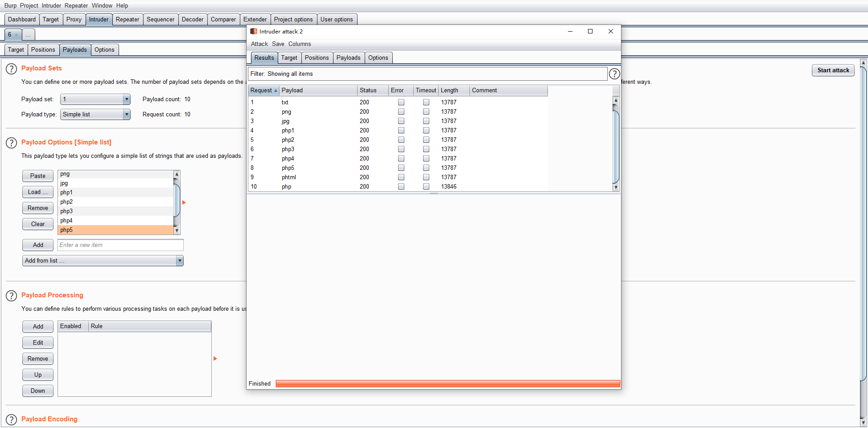Switch to the Dashboard tab
Screen dimensions: 868x428
[22, 20]
